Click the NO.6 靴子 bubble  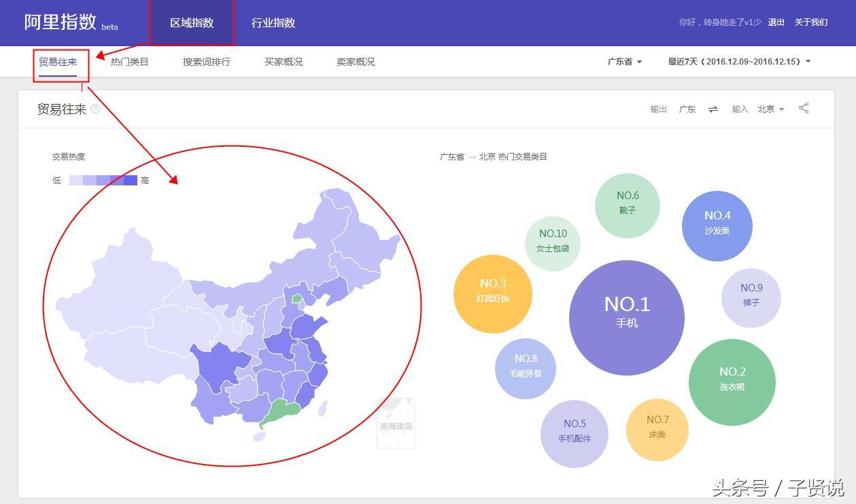pos(628,205)
